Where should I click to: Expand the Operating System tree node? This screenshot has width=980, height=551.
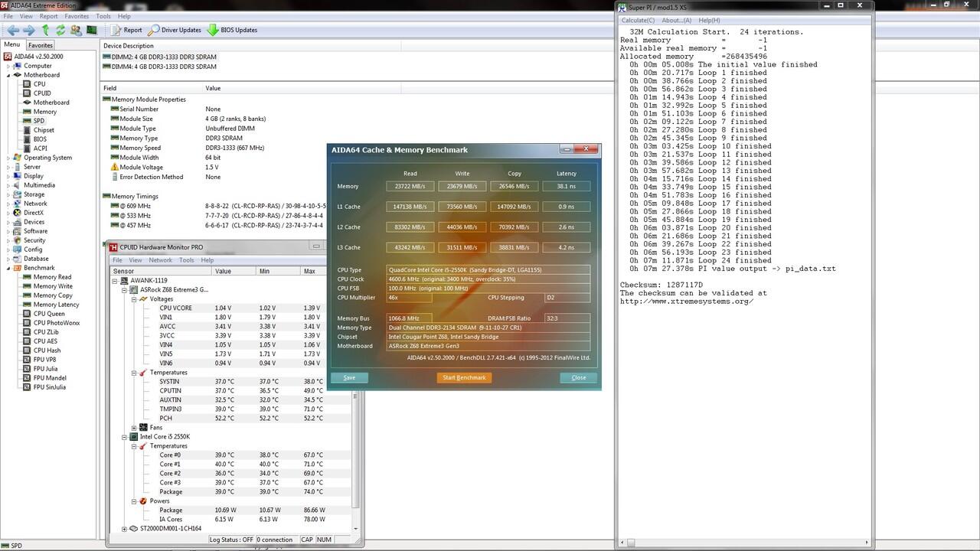point(8,158)
